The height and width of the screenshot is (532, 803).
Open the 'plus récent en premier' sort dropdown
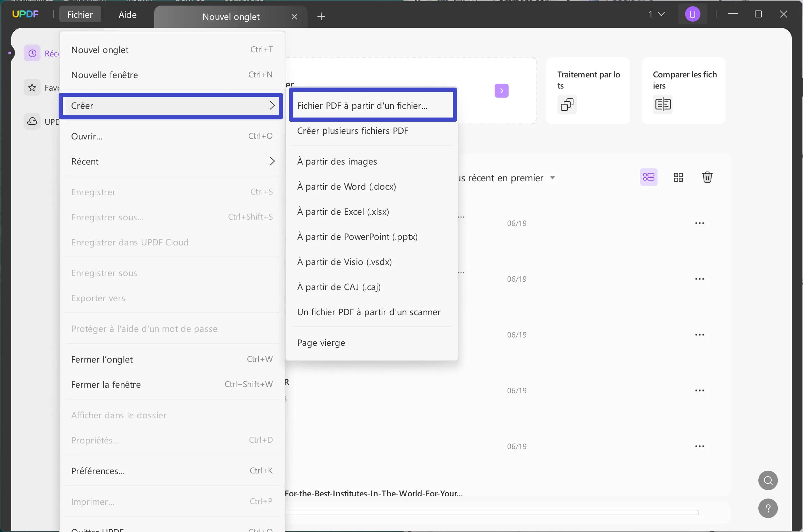coord(553,178)
